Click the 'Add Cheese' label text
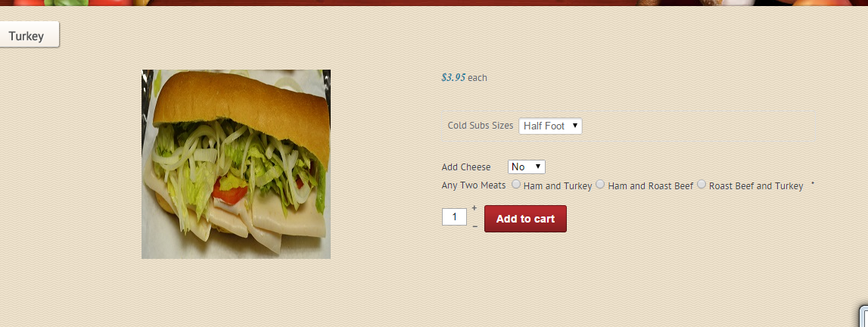The image size is (868, 327). (466, 167)
